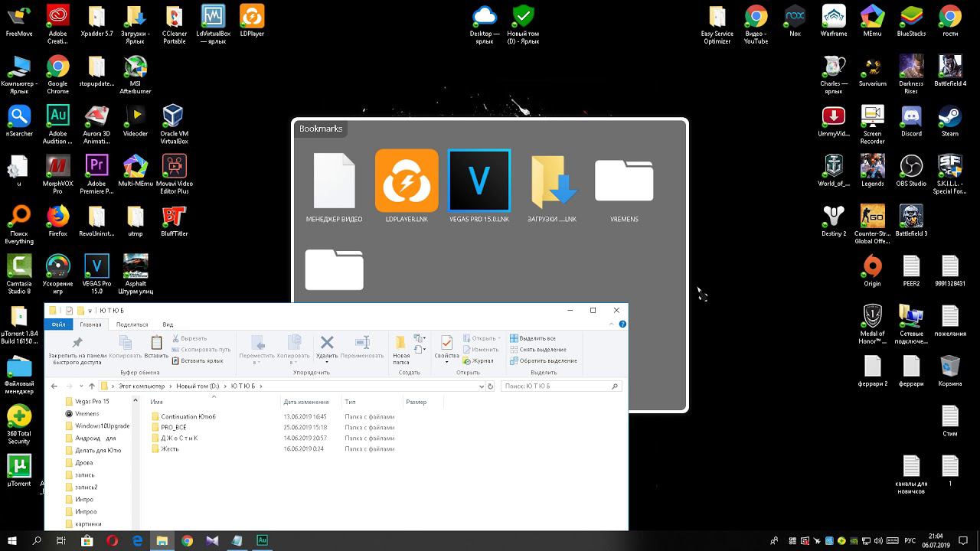Select Windows10Upgrade in the navigation tree
The image size is (980, 551).
[97, 426]
